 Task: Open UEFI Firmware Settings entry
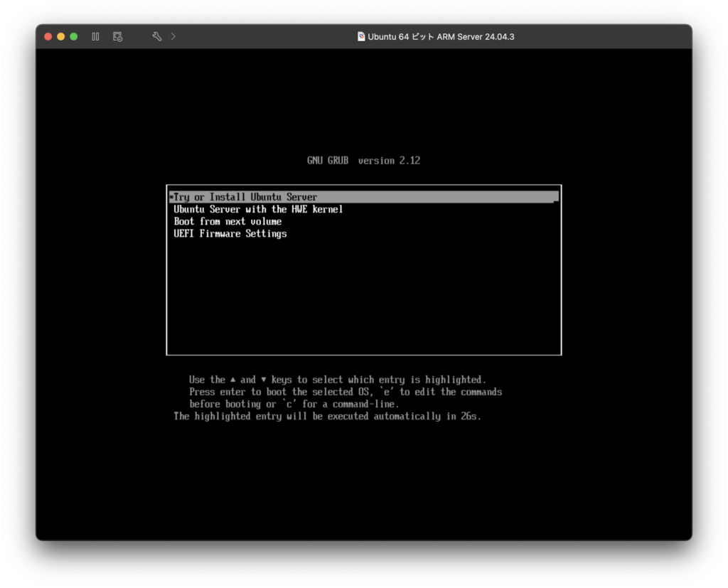tap(230, 233)
